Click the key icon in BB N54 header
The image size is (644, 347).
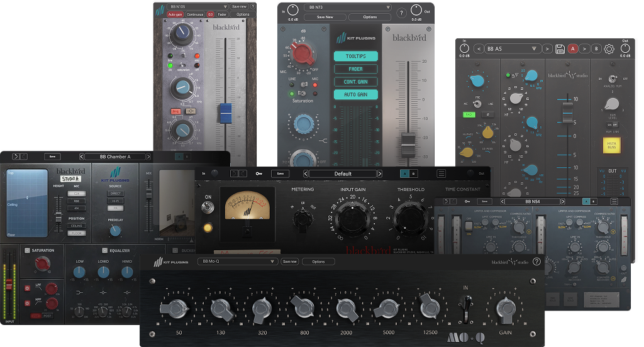coord(467,201)
